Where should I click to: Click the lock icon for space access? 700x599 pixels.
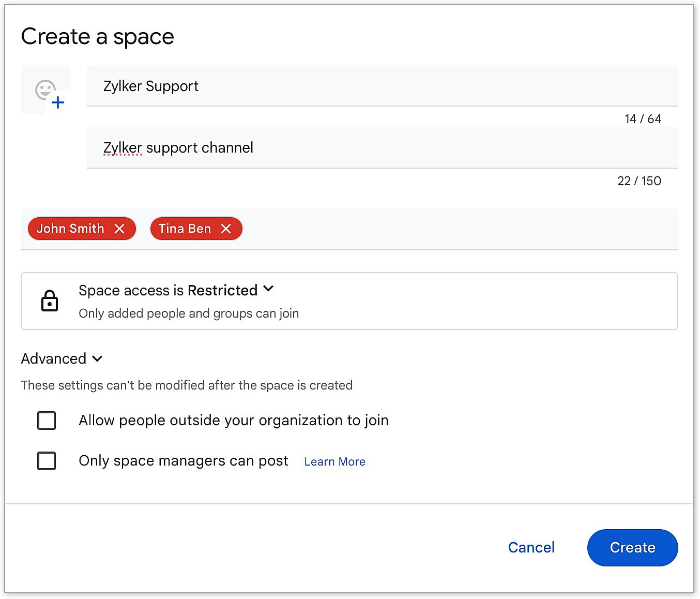point(50,301)
